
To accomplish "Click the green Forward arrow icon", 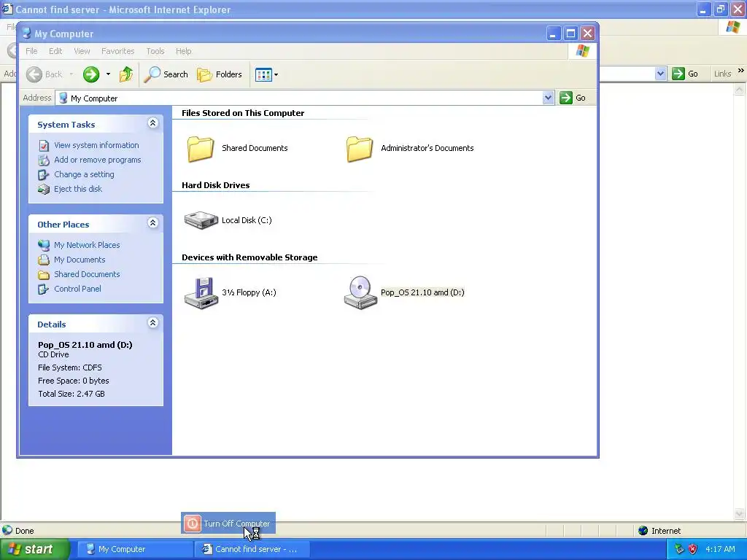I will point(91,74).
